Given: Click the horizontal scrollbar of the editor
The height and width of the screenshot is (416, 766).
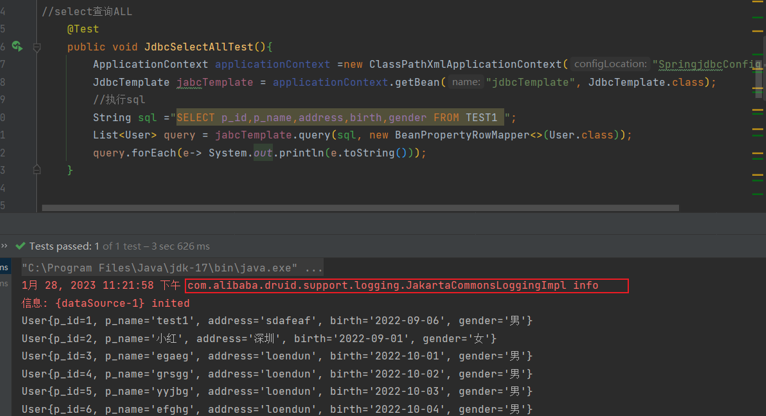Looking at the screenshot, I should pyautogui.click(x=360, y=208).
